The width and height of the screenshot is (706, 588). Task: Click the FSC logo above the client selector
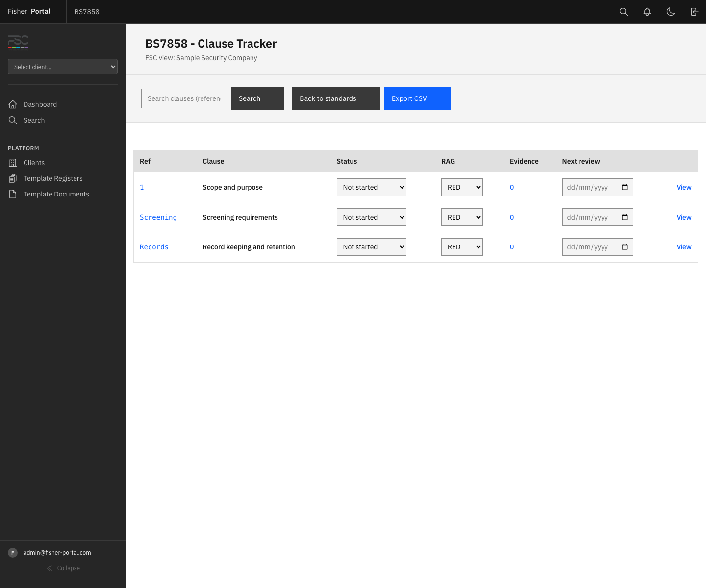tap(18, 43)
